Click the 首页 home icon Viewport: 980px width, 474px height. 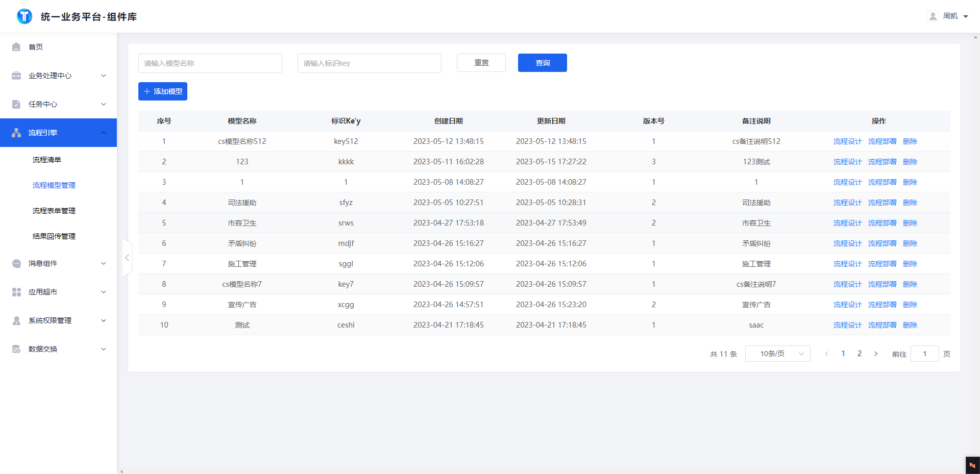(x=16, y=47)
